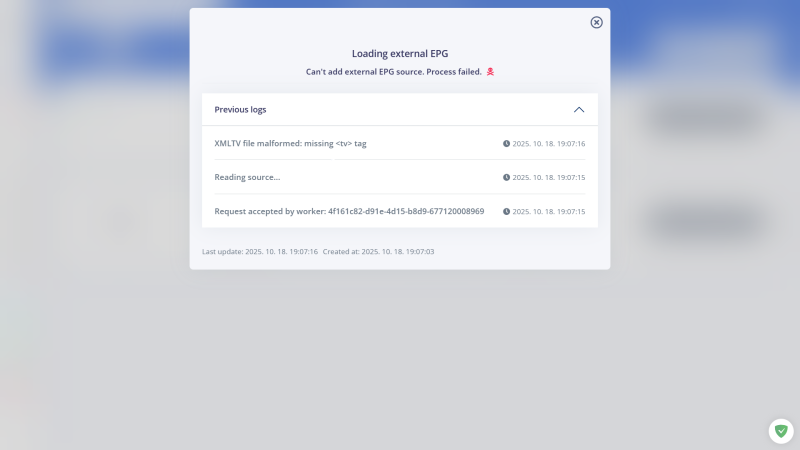Click the Previous logs section header
800x450 pixels.
[241, 110]
